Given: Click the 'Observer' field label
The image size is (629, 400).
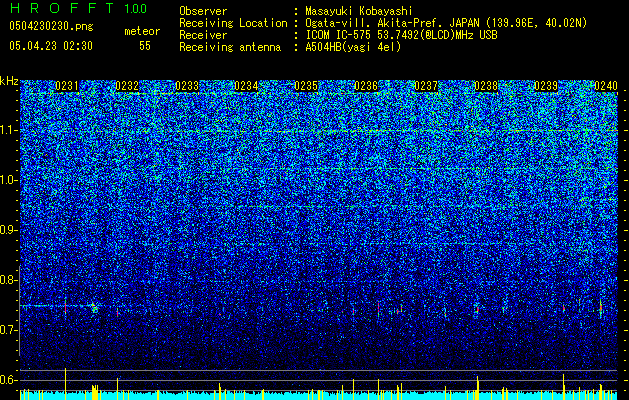Looking at the screenshot, I should point(203,11).
